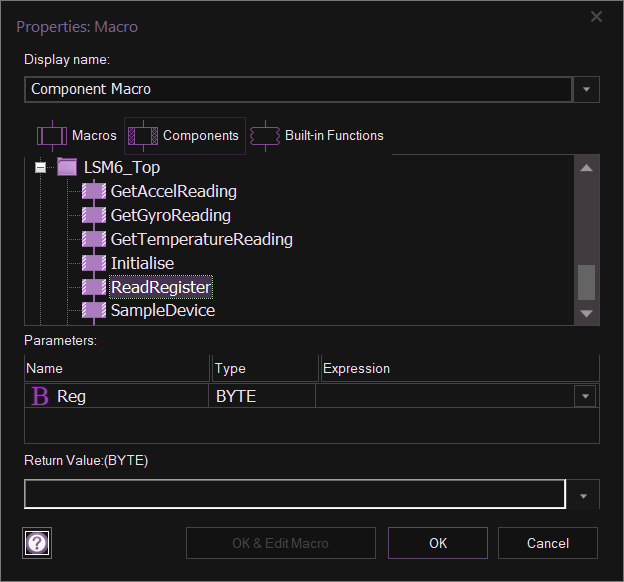This screenshot has height=582, width=624.
Task: Open the Return Value dropdown arrow
Action: [583, 496]
